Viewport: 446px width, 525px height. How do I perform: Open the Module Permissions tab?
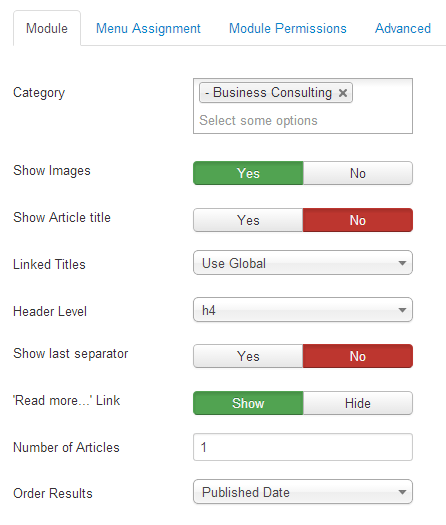[x=288, y=28]
